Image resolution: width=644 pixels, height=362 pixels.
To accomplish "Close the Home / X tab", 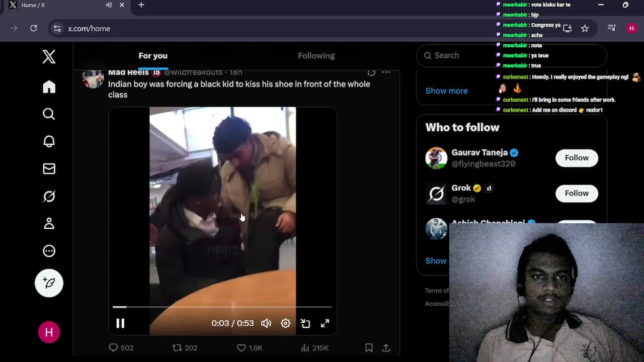I will point(122,5).
